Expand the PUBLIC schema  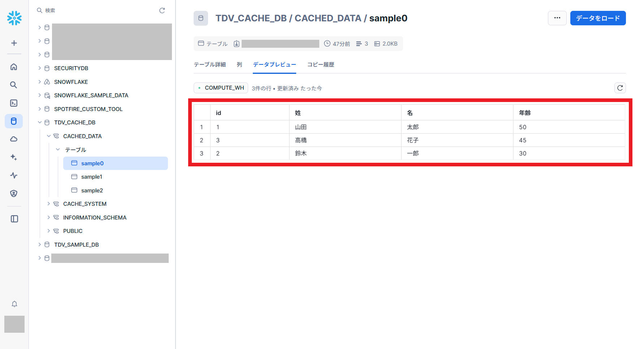(x=49, y=231)
